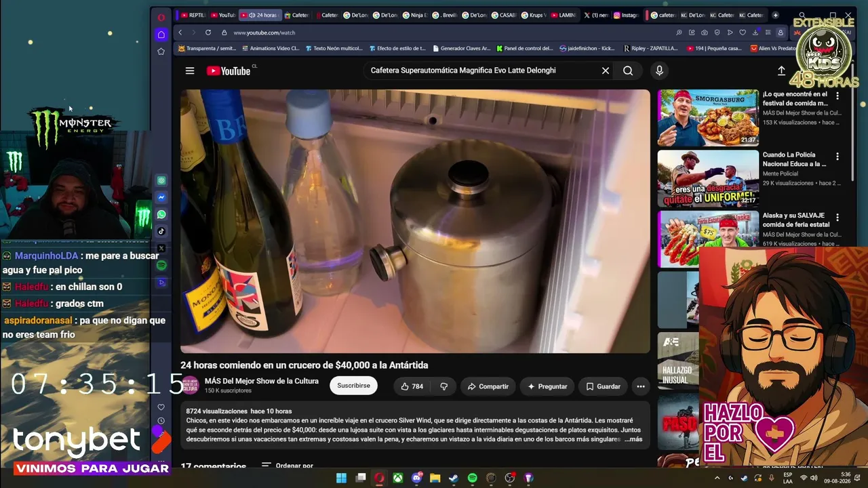
Task: Subscribe with the Suscribirse button
Action: pyautogui.click(x=353, y=386)
